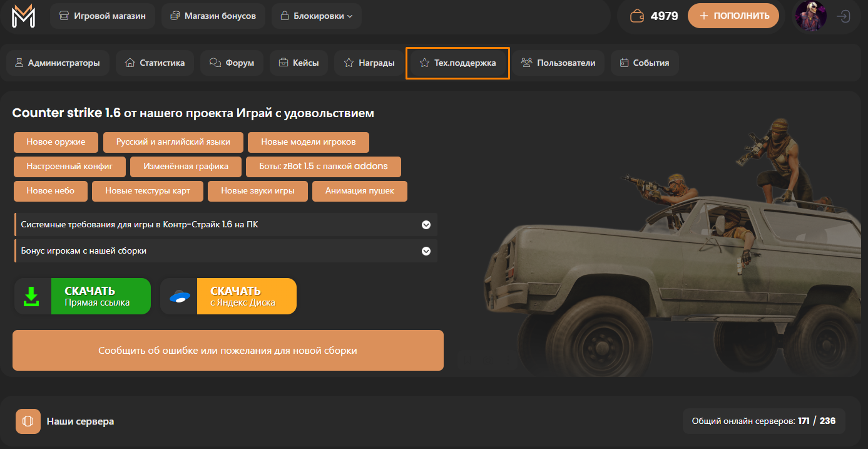
Task: Click the chat bubbles Форум icon
Action: (x=215, y=63)
